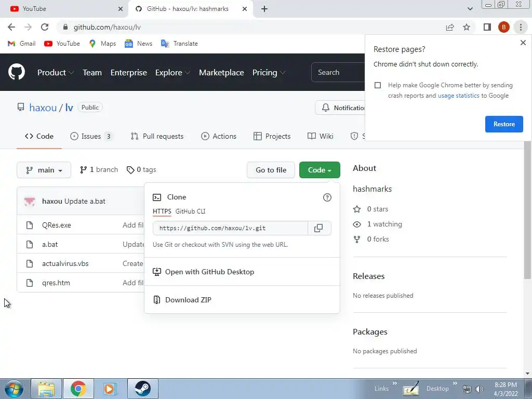Open the Actions tab
This screenshot has height=399, width=532.
click(219, 137)
